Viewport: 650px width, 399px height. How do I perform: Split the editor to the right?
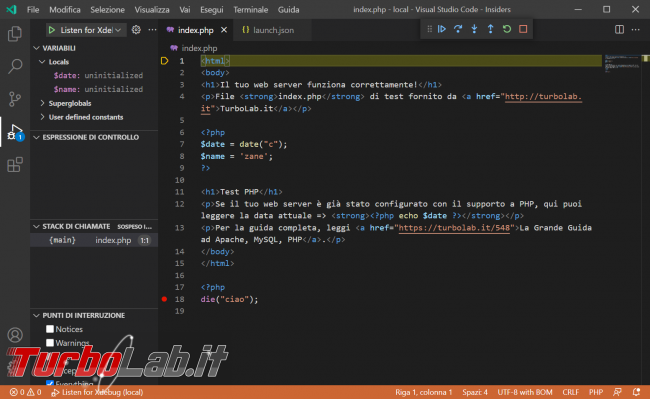(x=619, y=29)
